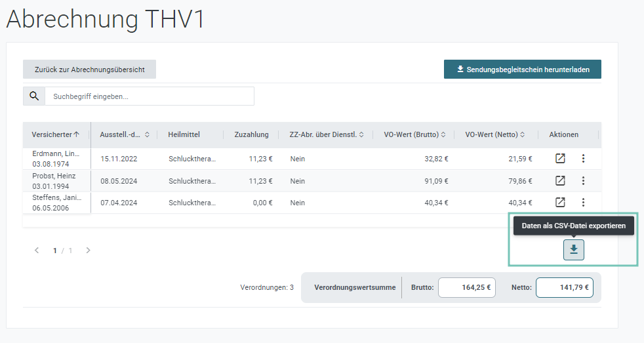Viewport: 644px width, 343px height.
Task: Download the Sendungsbegleitschein
Action: point(523,70)
